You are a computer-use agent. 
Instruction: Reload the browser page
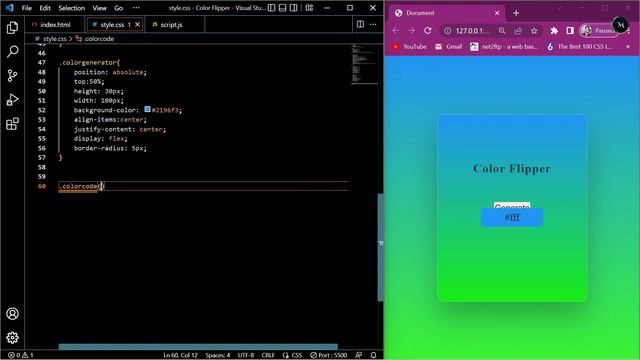click(x=427, y=31)
